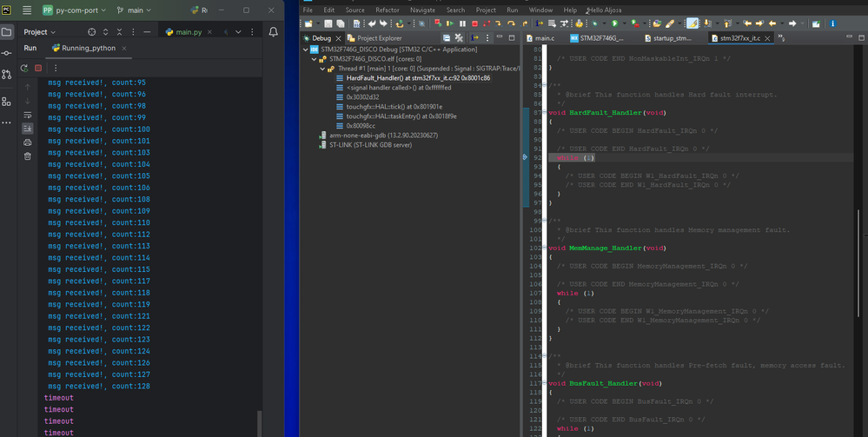
Task: Resume the suspended debug session
Action: pyautogui.click(x=450, y=23)
